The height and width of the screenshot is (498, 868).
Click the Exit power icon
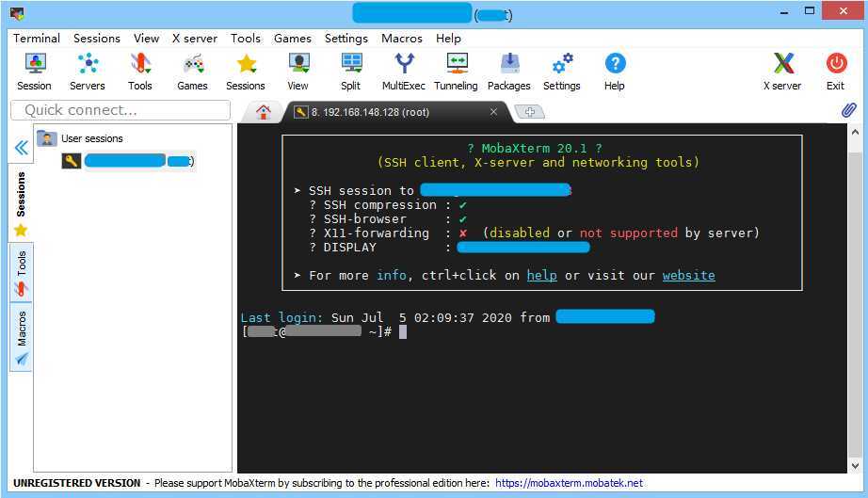tap(836, 72)
